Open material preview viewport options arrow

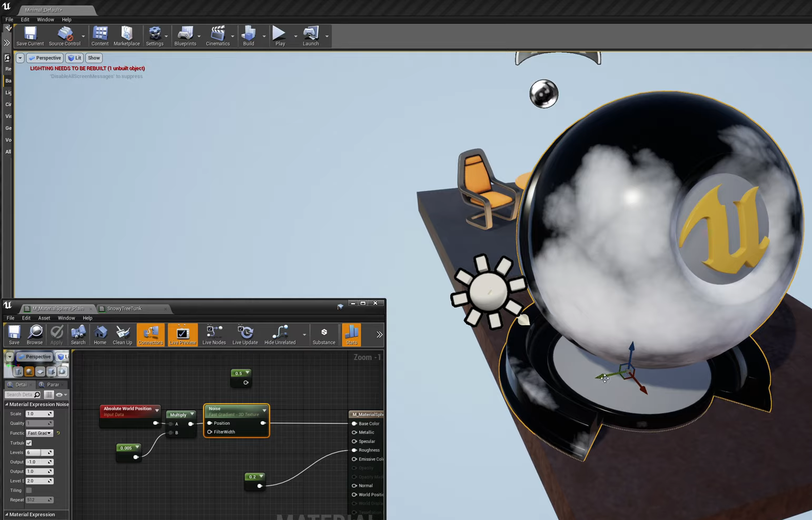click(10, 357)
